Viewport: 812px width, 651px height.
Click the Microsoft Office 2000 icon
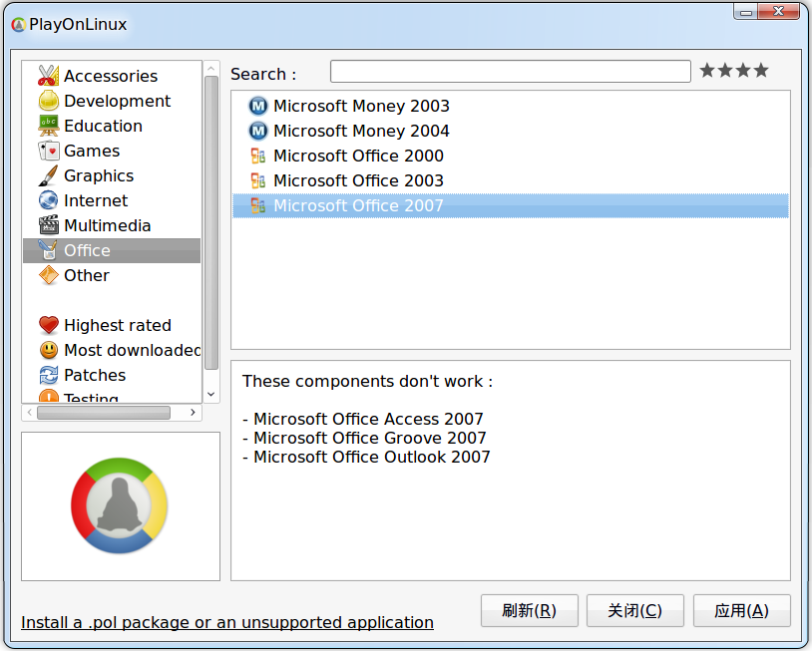click(x=258, y=156)
